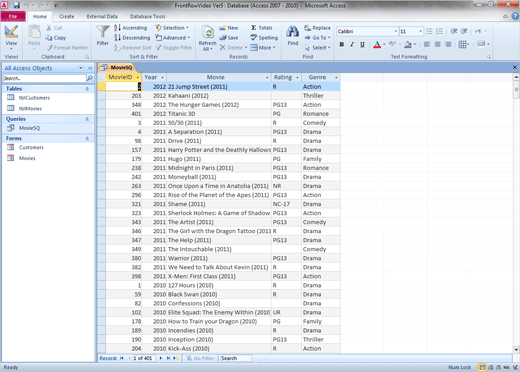Open the Font name dropdown

396,31
